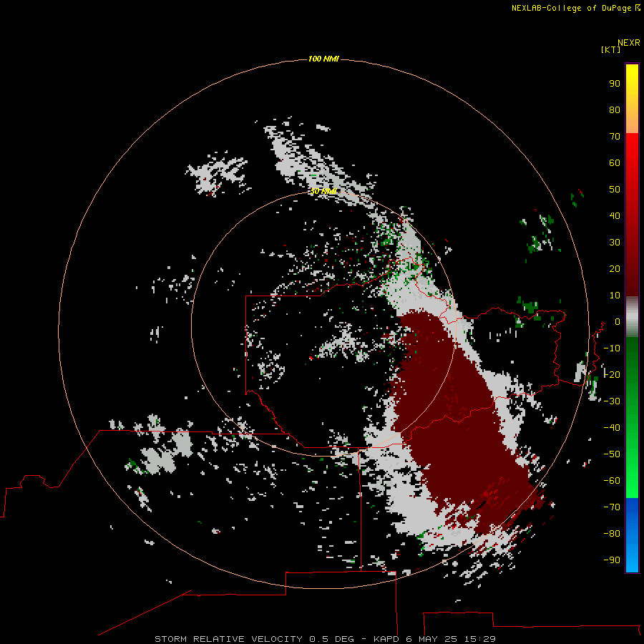The height and width of the screenshot is (644, 644).
Task: Click the "NEXR" label above the color bar
Action: pos(628,43)
